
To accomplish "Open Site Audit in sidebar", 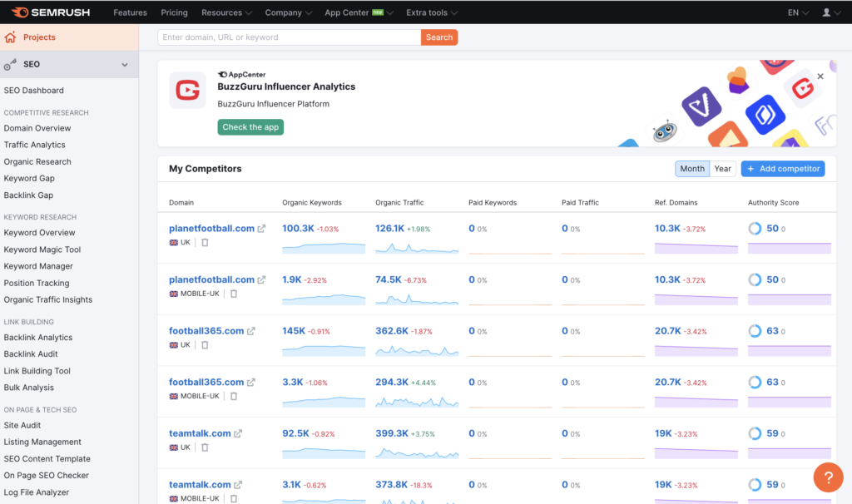I will (x=22, y=425).
